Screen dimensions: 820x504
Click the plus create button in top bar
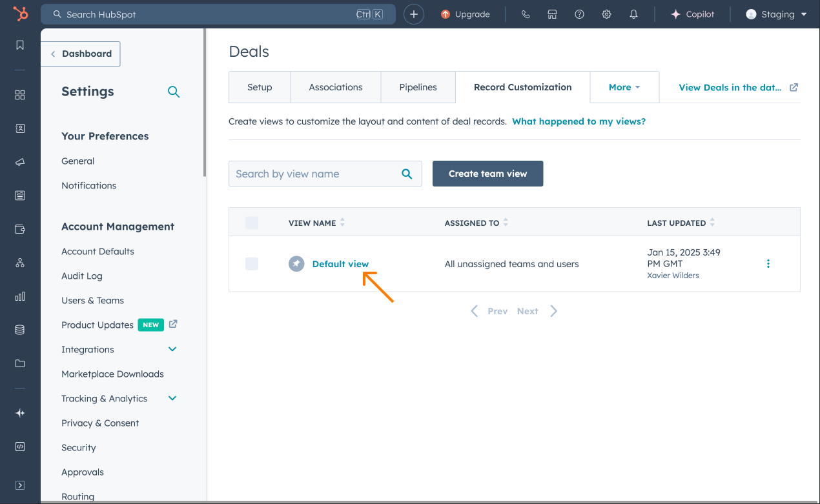click(414, 14)
